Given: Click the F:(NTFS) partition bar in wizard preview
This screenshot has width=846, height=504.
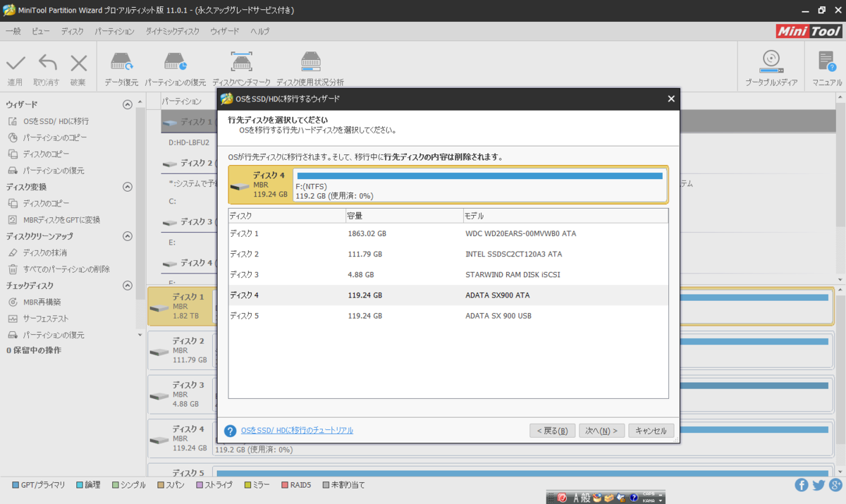Looking at the screenshot, I should tap(479, 185).
